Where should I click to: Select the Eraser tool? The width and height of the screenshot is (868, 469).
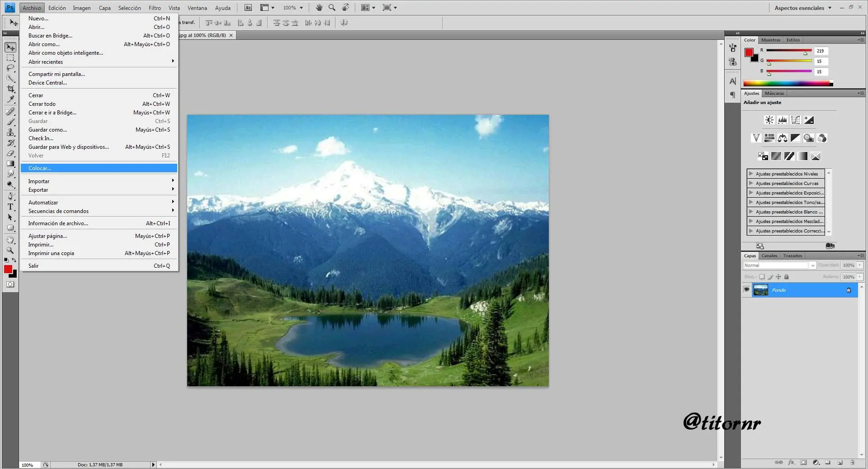10,153
